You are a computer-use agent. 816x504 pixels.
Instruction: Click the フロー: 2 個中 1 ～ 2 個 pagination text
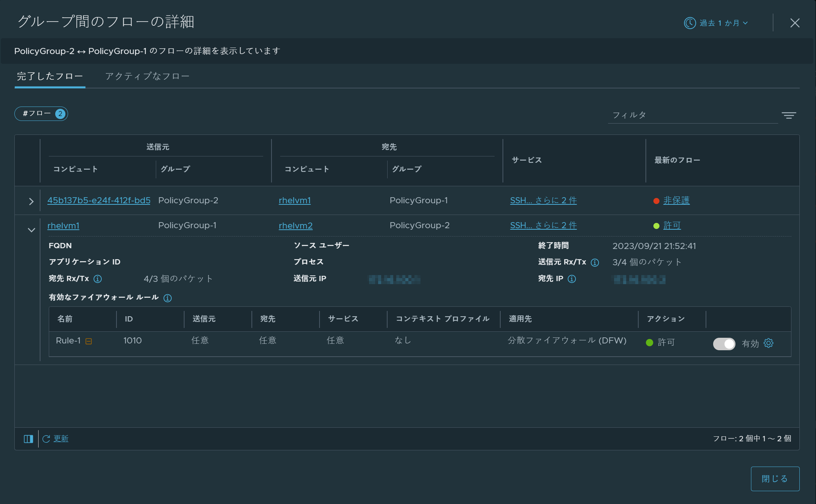pos(752,439)
